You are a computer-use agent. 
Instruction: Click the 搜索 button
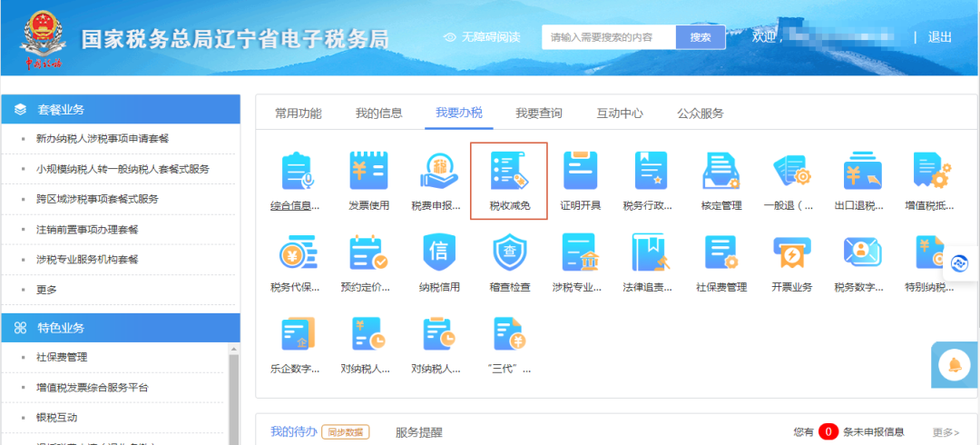point(700,37)
